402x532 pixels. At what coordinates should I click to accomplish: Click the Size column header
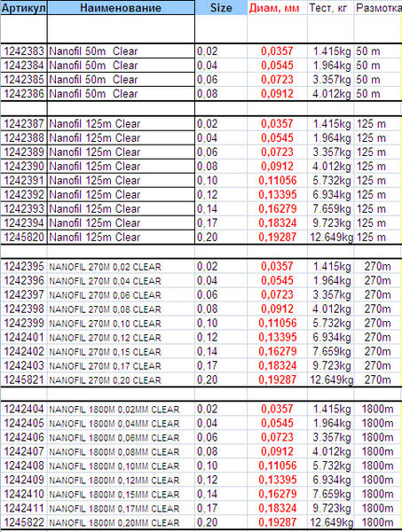tap(221, 8)
